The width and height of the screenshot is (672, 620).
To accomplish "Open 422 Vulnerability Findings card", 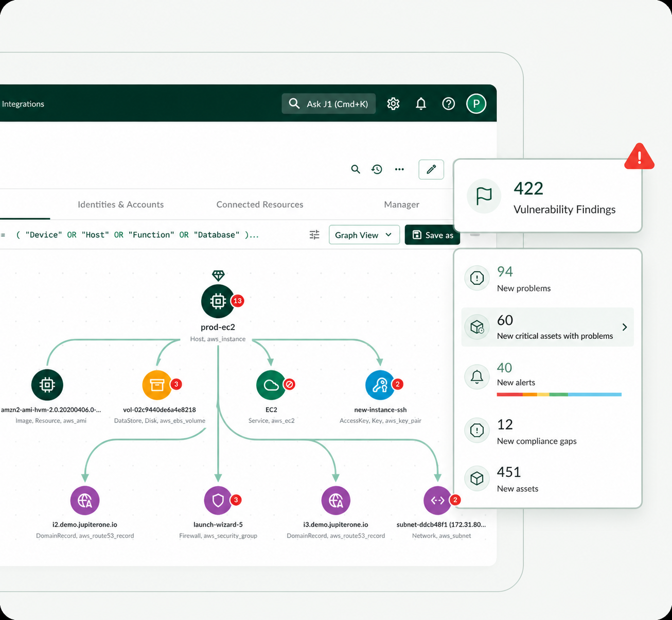I will coord(547,196).
